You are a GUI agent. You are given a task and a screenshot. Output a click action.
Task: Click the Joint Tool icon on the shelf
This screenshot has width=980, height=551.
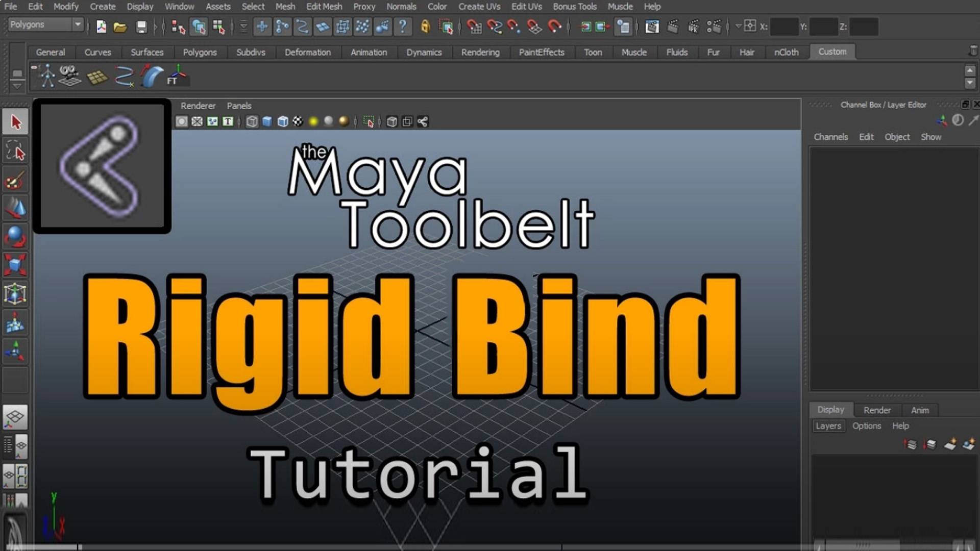click(47, 76)
